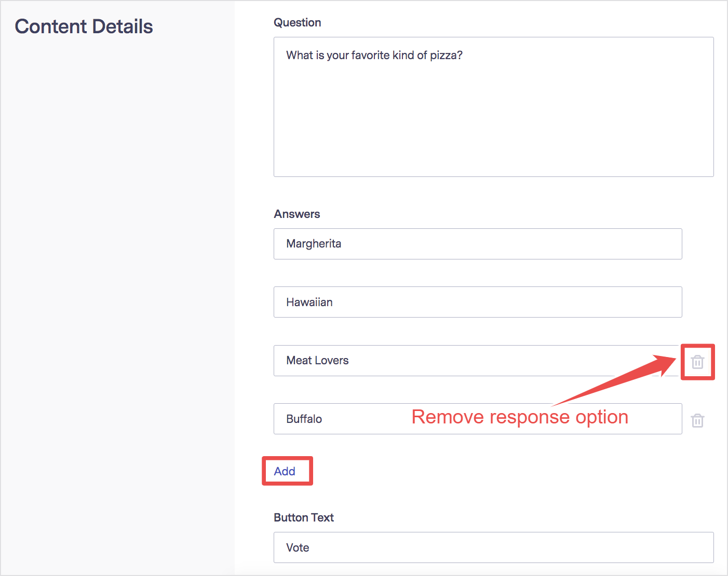Click the Question label above the text area
The height and width of the screenshot is (576, 728).
(298, 22)
